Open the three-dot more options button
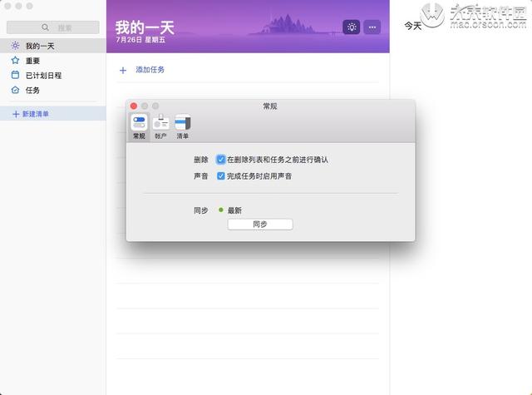The image size is (532, 395). click(x=372, y=27)
